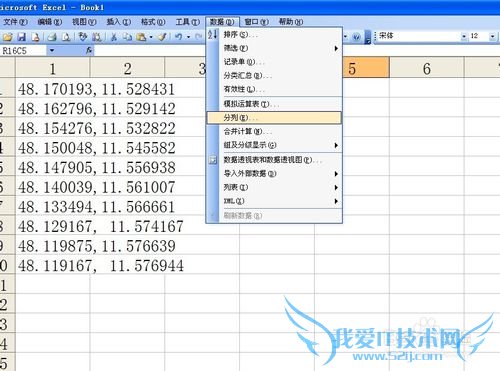Choose 排序 from the Data menu
Viewport: 500px width, 371px height.
pyautogui.click(x=274, y=35)
